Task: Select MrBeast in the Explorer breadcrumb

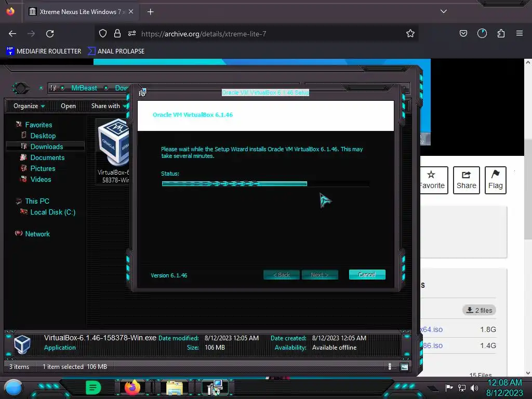Action: click(x=84, y=88)
